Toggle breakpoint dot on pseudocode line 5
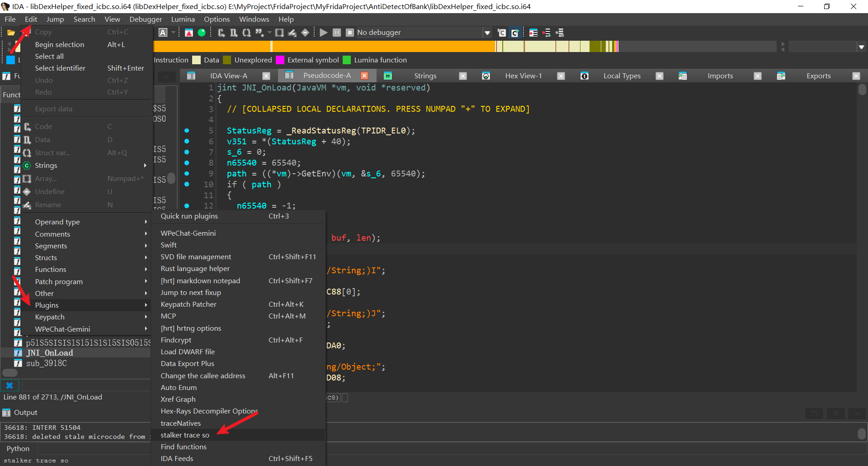The height and width of the screenshot is (466, 868). [x=187, y=131]
